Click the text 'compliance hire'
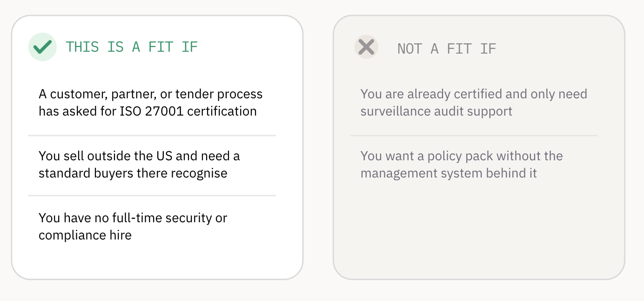This screenshot has height=301, width=644. (85, 235)
